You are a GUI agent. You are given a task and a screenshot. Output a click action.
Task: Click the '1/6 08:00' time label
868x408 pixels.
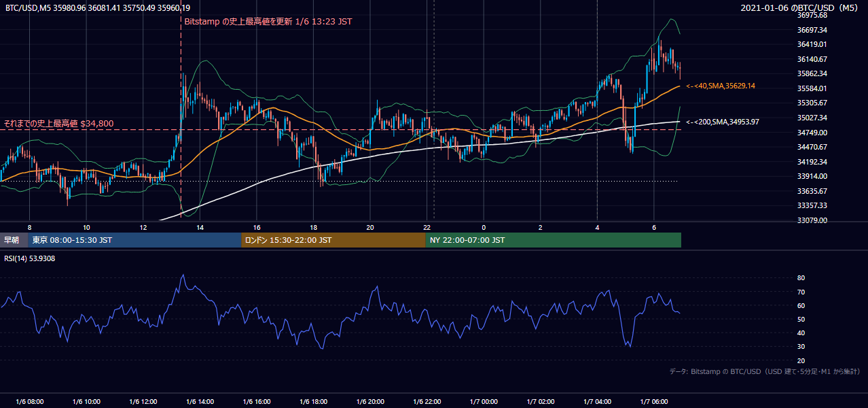(x=29, y=402)
